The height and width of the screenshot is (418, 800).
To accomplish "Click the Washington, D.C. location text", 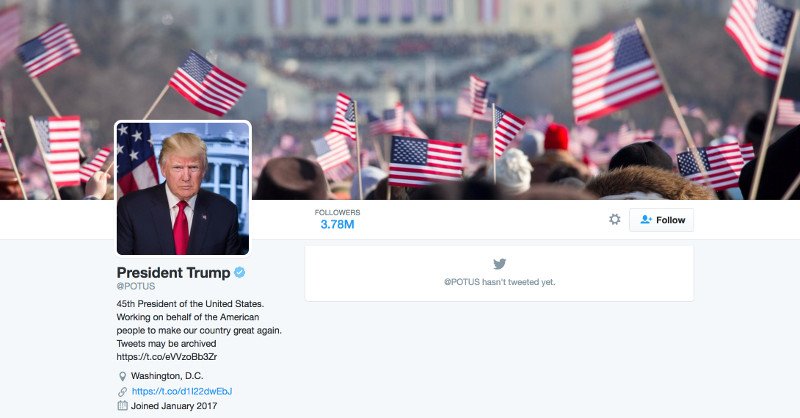I will point(167,376).
